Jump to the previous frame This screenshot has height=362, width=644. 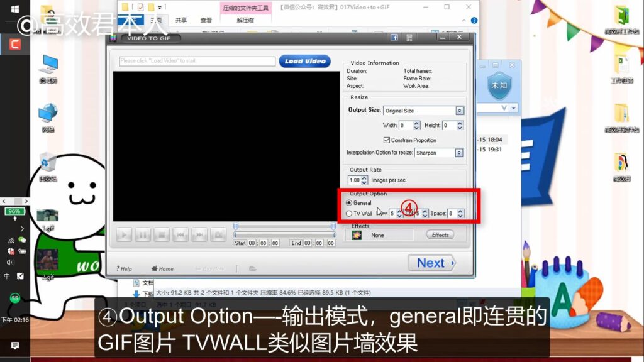180,235
